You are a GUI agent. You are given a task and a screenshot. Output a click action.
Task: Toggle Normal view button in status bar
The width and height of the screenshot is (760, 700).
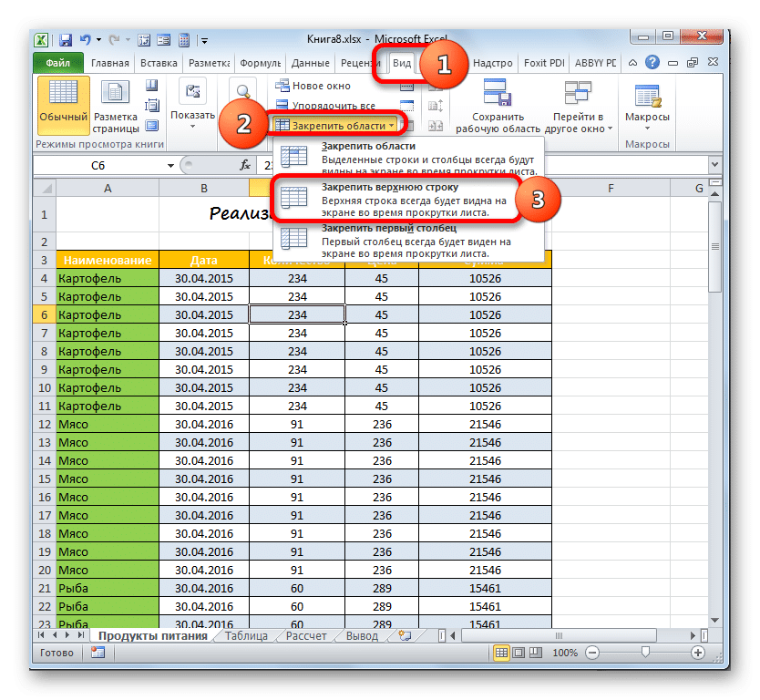(x=502, y=654)
